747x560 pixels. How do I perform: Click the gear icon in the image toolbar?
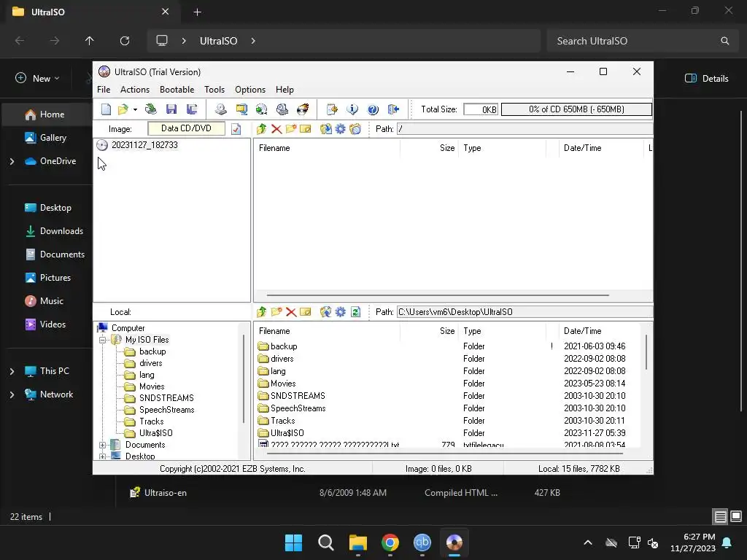pos(340,129)
